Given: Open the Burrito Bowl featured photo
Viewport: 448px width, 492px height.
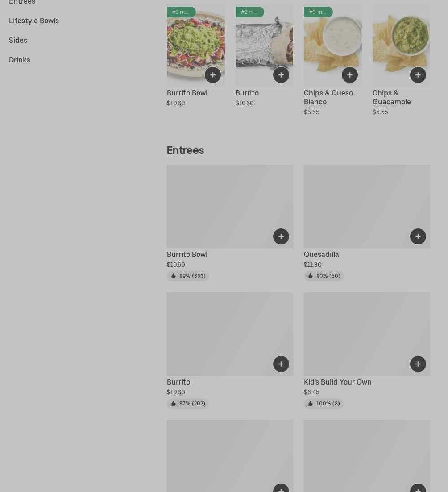Looking at the screenshot, I should [196, 45].
